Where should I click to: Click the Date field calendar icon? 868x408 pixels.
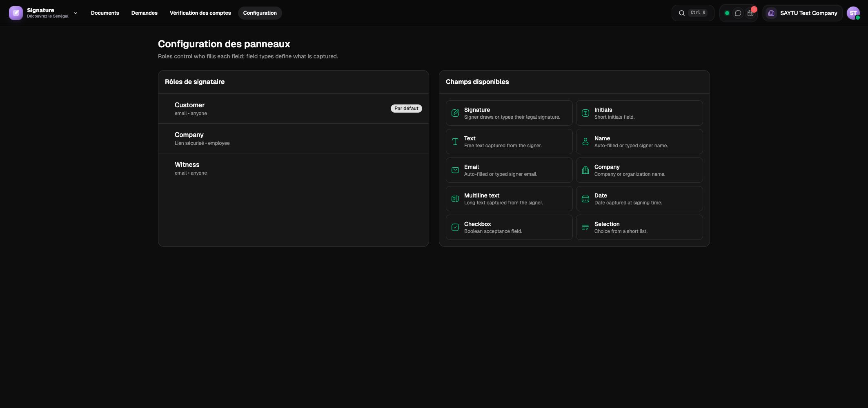pos(585,199)
